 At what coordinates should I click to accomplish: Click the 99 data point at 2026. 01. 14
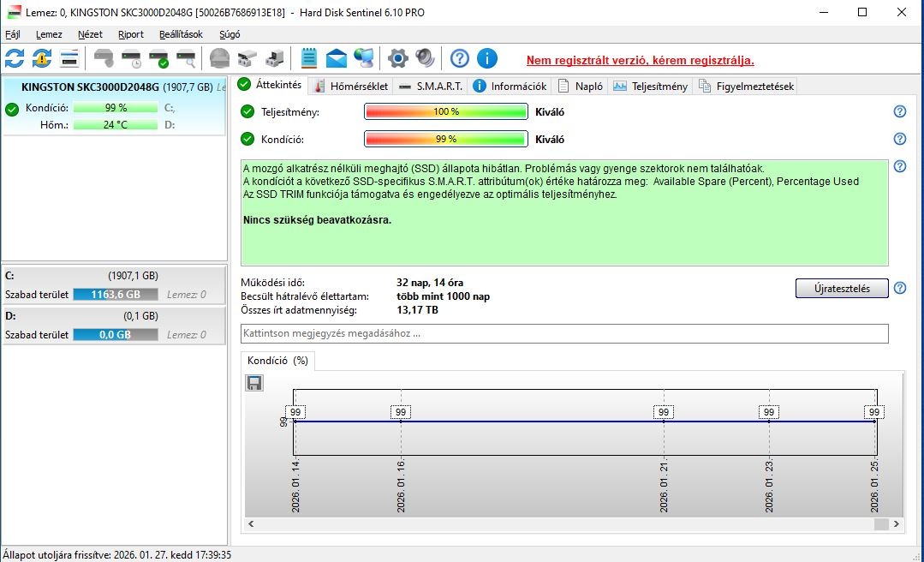(x=295, y=412)
